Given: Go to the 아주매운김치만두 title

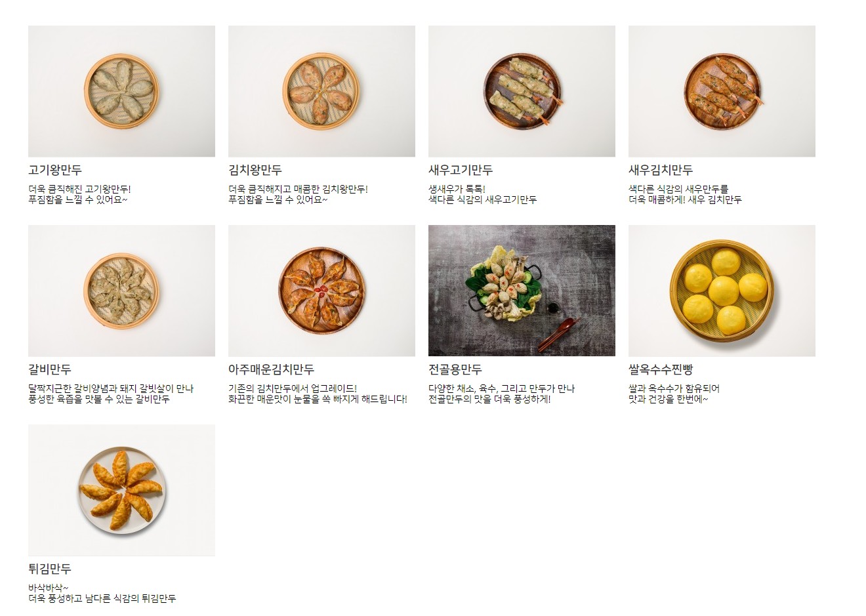Looking at the screenshot, I should (271, 369).
